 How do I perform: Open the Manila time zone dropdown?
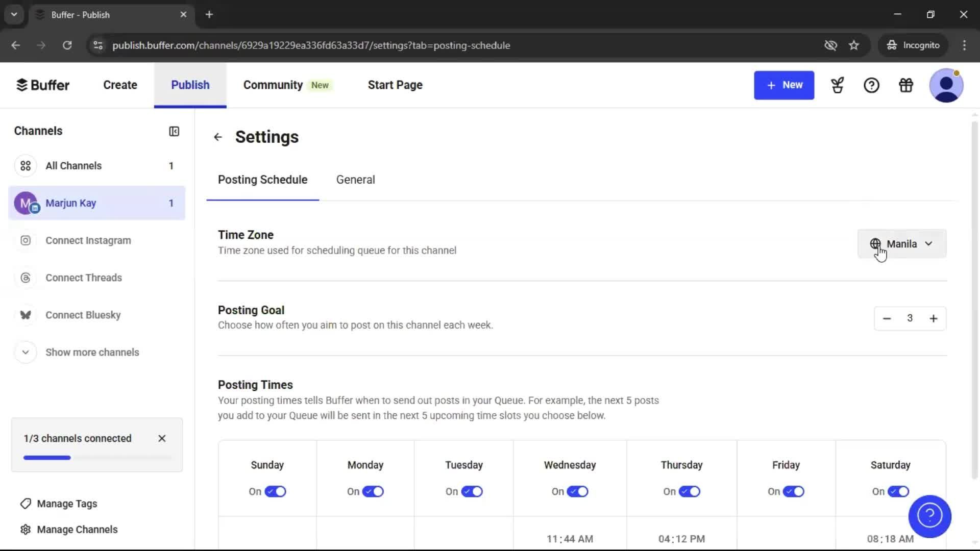[901, 244]
